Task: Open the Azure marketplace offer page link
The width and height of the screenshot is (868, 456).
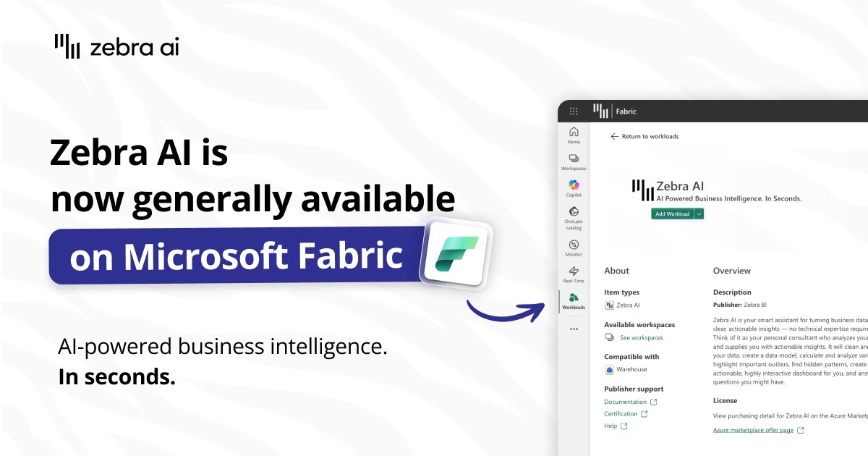Action: (x=758, y=430)
